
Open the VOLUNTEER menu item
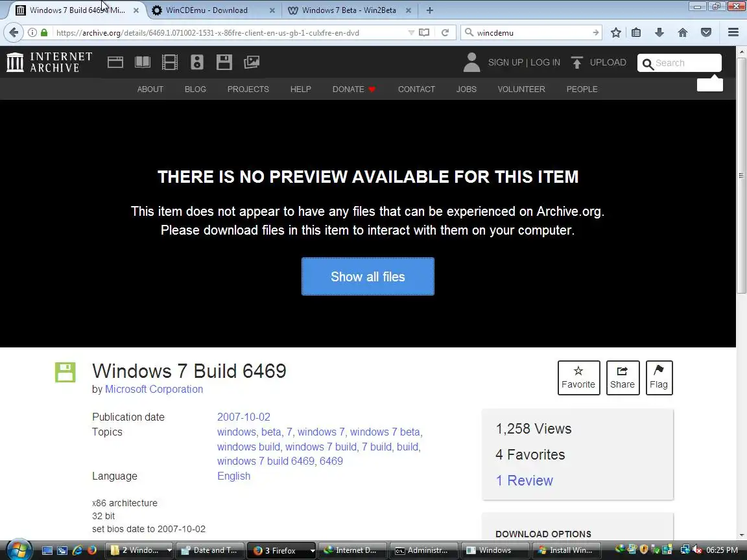(x=521, y=89)
